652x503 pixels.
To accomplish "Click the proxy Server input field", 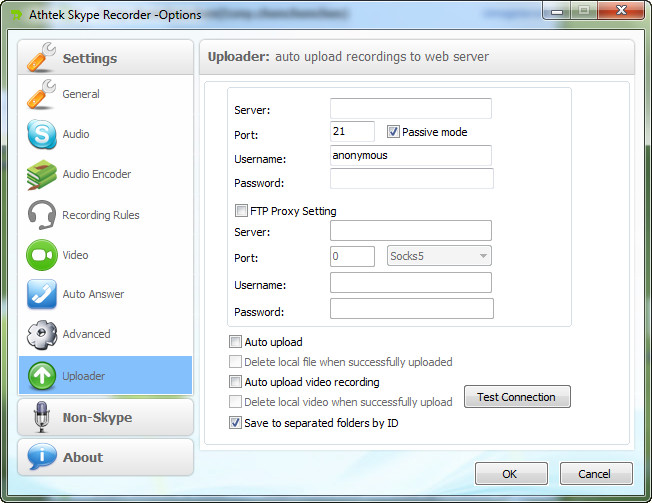I will [x=411, y=230].
